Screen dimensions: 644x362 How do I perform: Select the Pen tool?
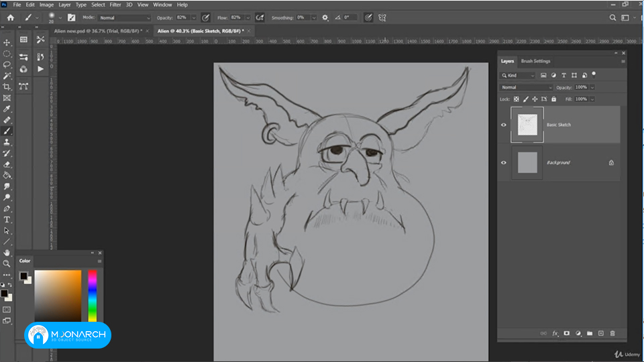[7, 208]
